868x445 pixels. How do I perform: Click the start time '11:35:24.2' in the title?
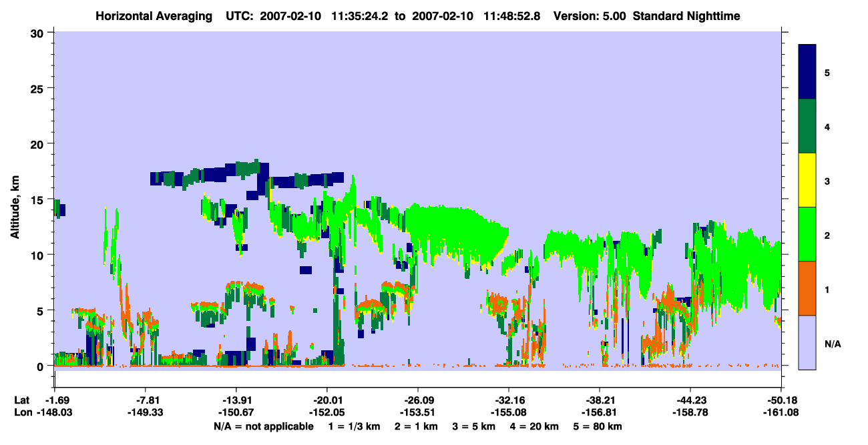pyautogui.click(x=360, y=15)
